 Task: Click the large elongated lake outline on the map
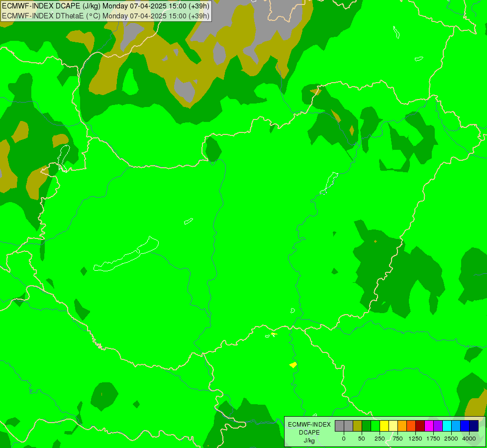pos(126,254)
